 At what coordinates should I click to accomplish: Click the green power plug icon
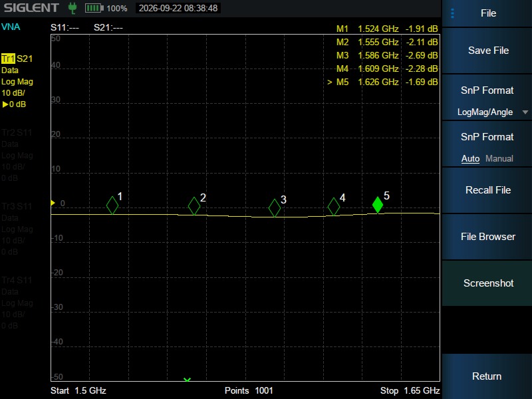pyautogui.click(x=72, y=8)
